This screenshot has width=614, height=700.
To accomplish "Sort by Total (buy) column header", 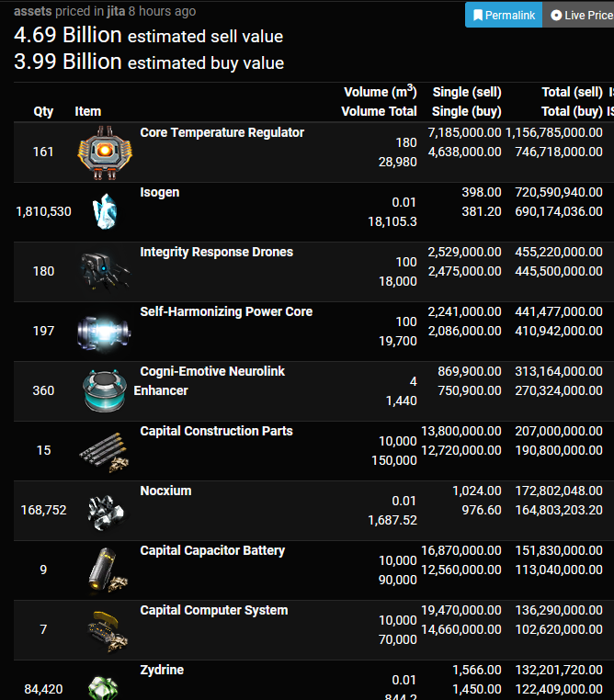I will coord(572,111).
